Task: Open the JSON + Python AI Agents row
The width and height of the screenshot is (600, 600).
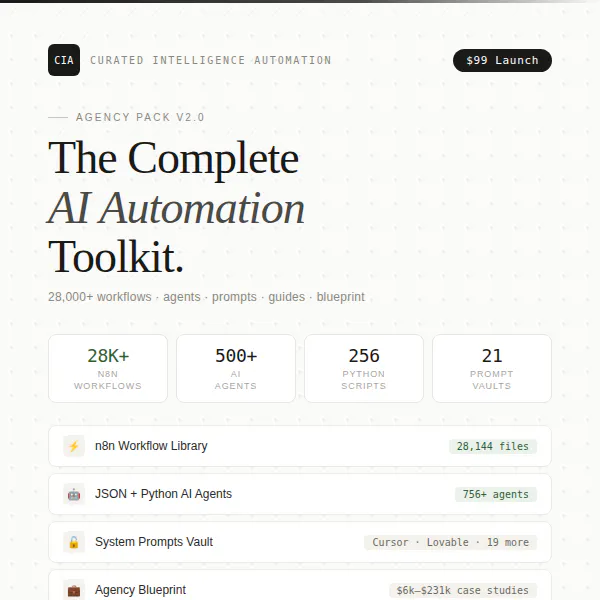Action: 300,494
